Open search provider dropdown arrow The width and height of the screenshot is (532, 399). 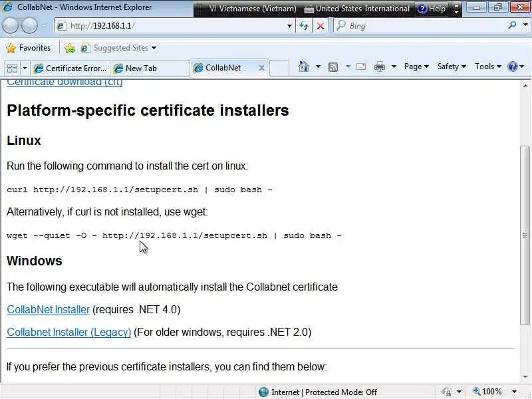coord(525,25)
